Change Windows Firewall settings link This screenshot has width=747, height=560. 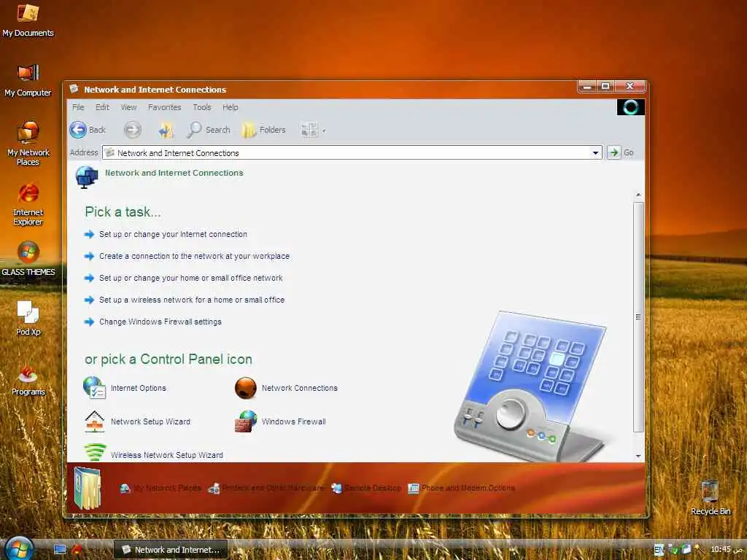[160, 322]
